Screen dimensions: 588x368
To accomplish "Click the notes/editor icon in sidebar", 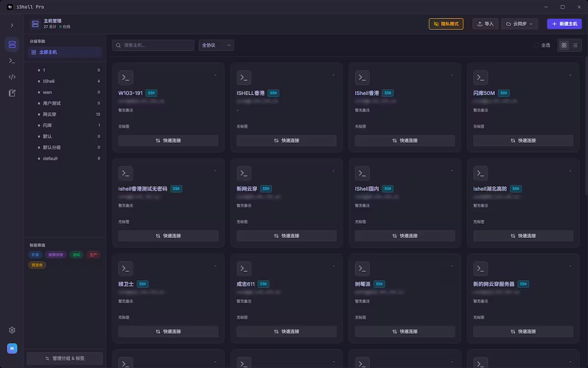I will (12, 93).
